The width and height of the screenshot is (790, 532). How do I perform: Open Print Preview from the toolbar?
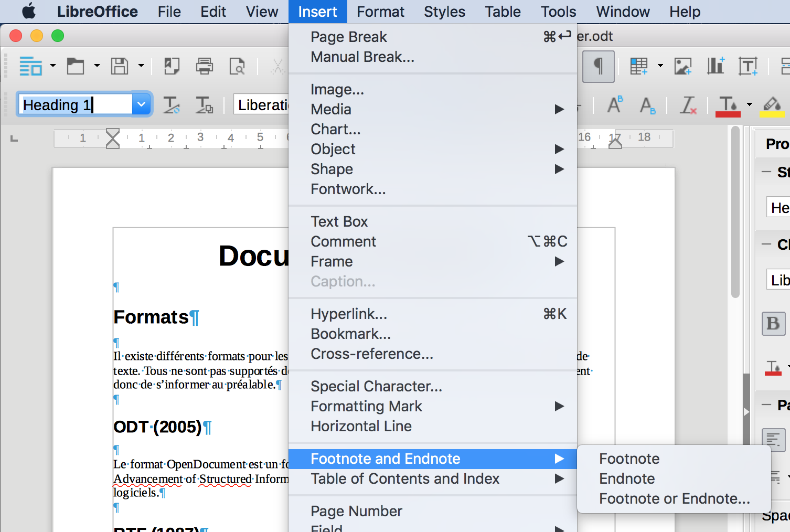(x=237, y=66)
